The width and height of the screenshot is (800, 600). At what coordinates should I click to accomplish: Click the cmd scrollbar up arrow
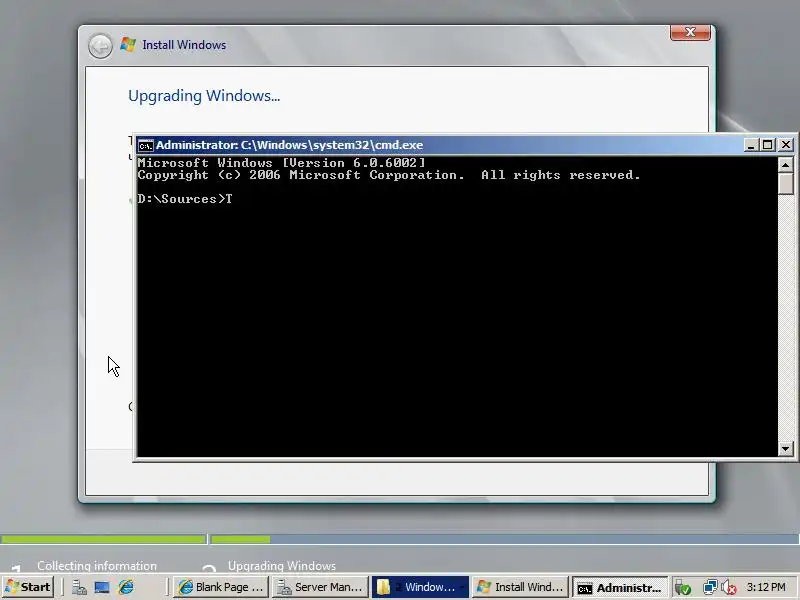pyautogui.click(x=786, y=165)
